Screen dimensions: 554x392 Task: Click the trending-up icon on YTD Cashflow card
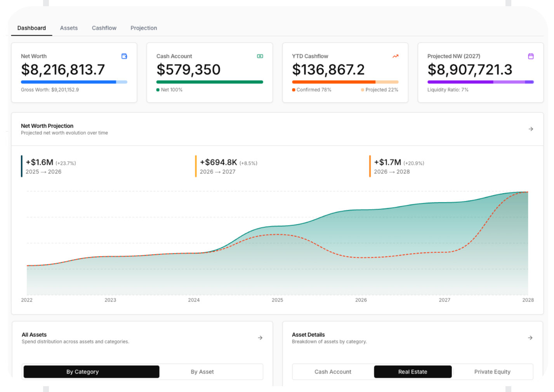coord(396,56)
